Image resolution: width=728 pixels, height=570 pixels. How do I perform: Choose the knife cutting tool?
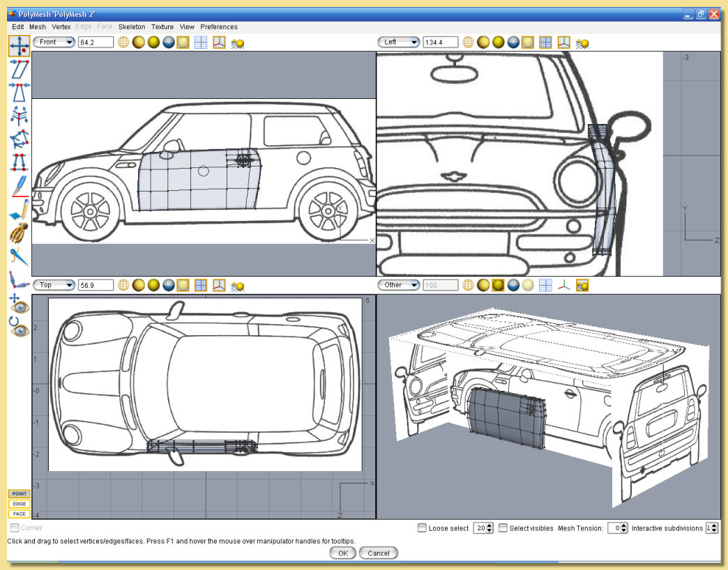coord(20,186)
